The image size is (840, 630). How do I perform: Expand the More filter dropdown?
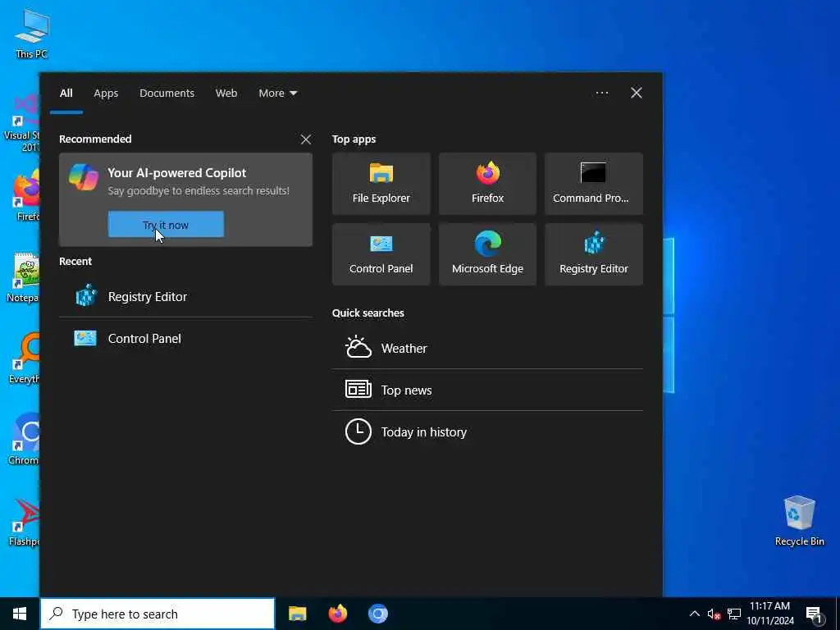pos(277,94)
